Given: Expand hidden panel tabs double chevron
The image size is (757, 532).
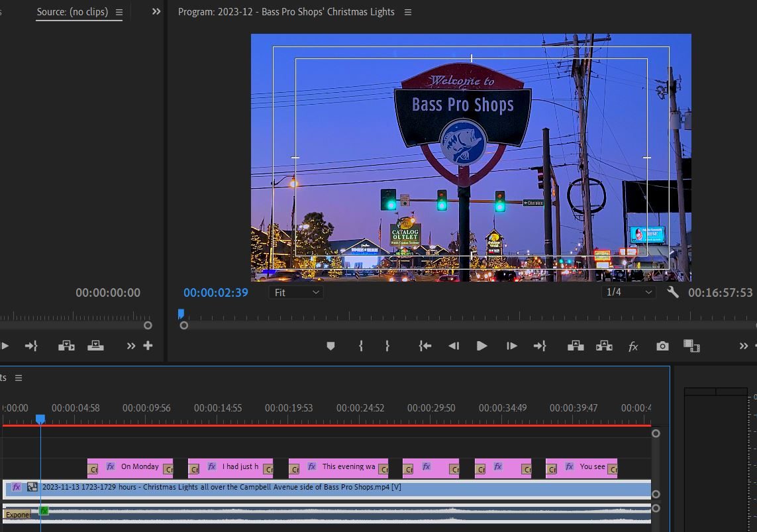Looking at the screenshot, I should click(156, 11).
